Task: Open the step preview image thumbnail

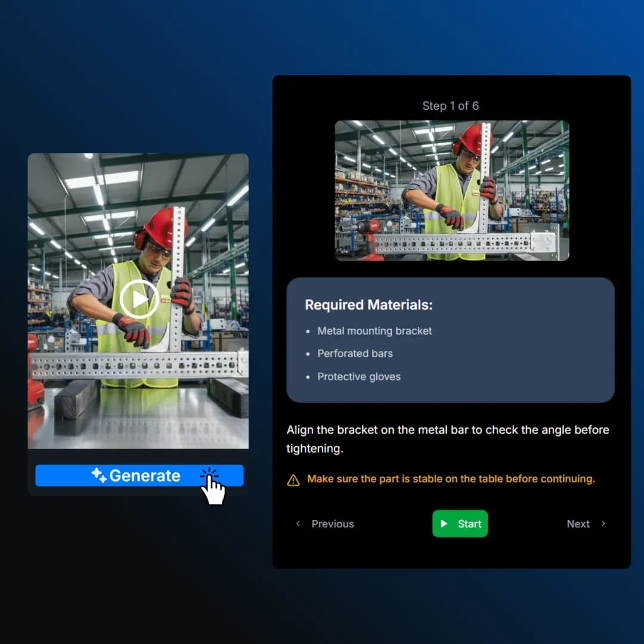Action: (451, 190)
